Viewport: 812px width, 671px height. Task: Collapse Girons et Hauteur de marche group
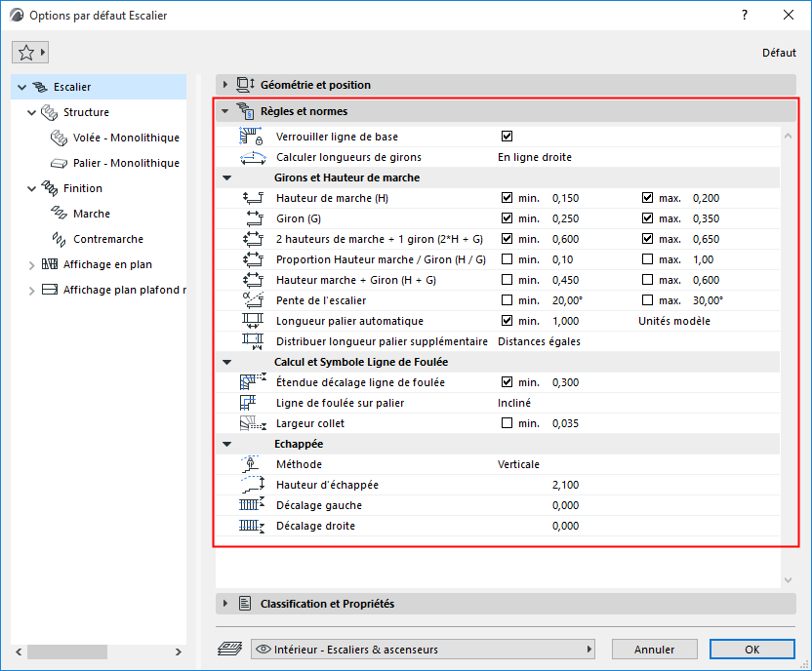(226, 178)
